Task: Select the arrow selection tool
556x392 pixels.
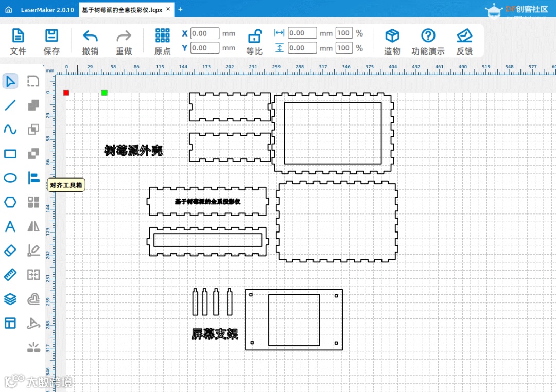Action: coord(10,81)
